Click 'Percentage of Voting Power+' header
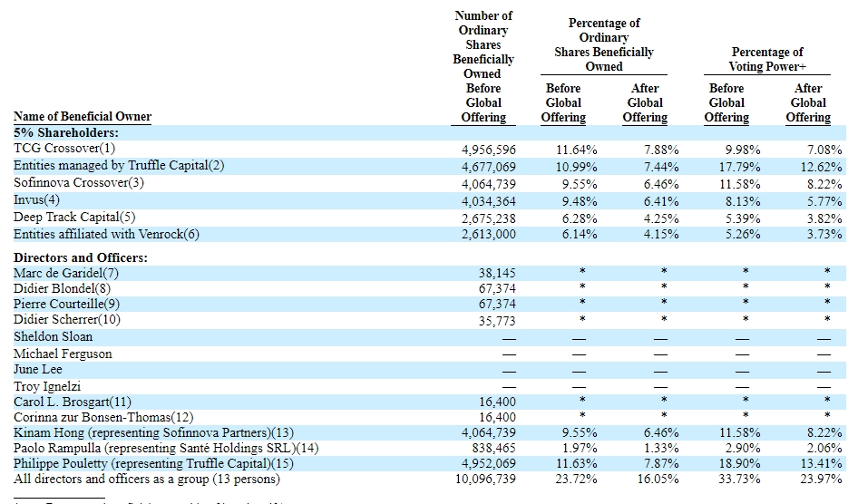The image size is (858, 504). point(767,59)
